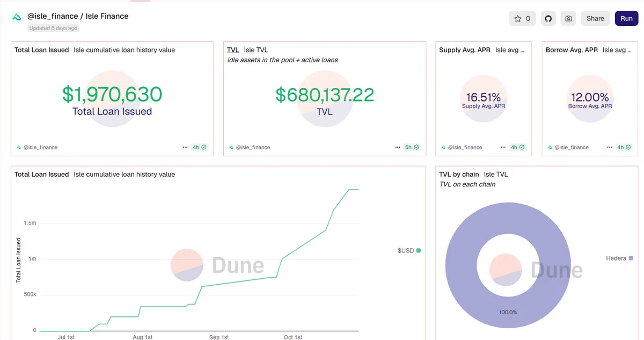Click the 1.5m y-axis label
The height and width of the screenshot is (340, 644).
31,223
